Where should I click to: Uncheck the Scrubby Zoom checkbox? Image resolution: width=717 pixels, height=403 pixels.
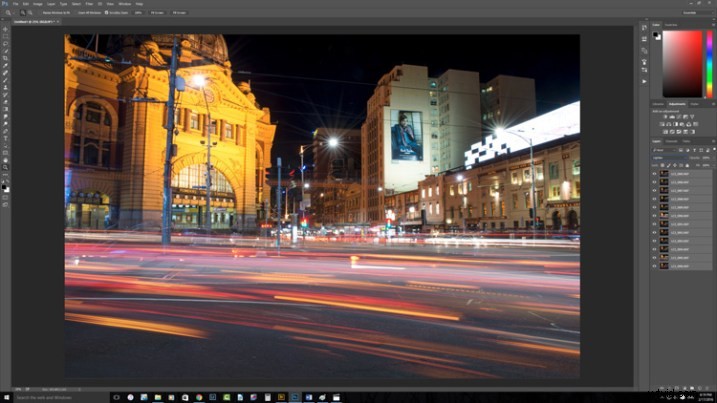[107, 13]
